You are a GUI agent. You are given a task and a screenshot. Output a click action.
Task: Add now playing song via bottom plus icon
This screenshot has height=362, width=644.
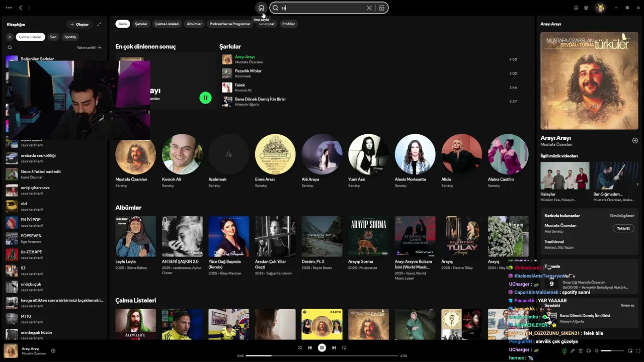(x=53, y=351)
